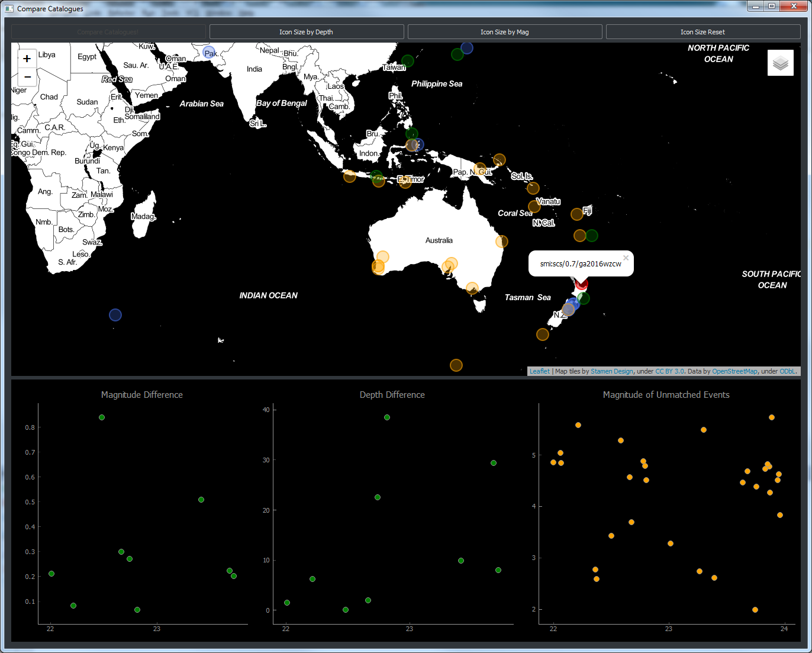This screenshot has height=653, width=812.
Task: Minimize the Compare Catalogues window
Action: point(756,6)
